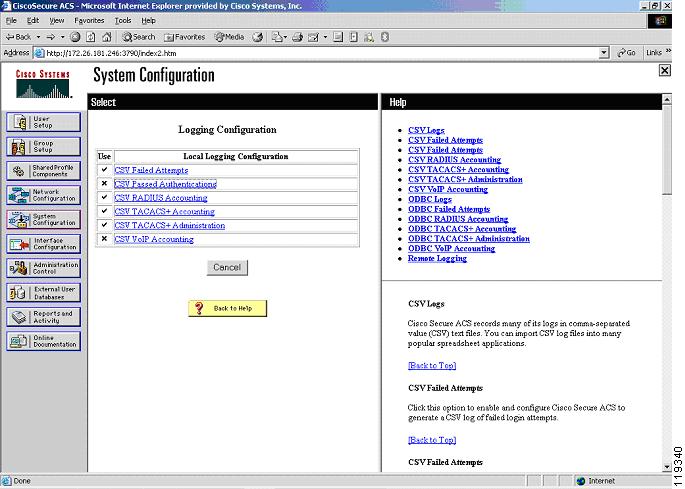Open the View menu
The image size is (685, 489).
[x=56, y=21]
